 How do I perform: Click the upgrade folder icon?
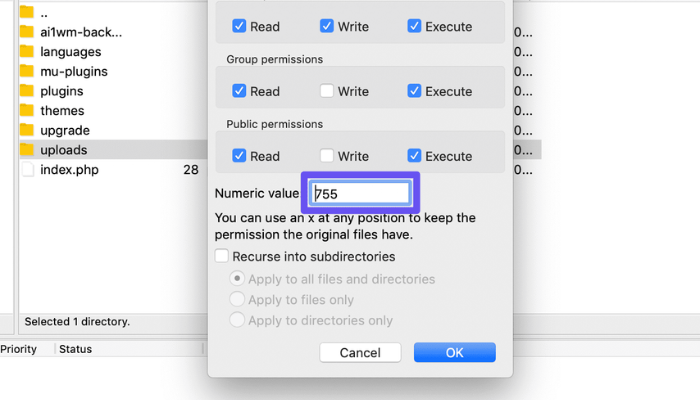pyautogui.click(x=27, y=130)
